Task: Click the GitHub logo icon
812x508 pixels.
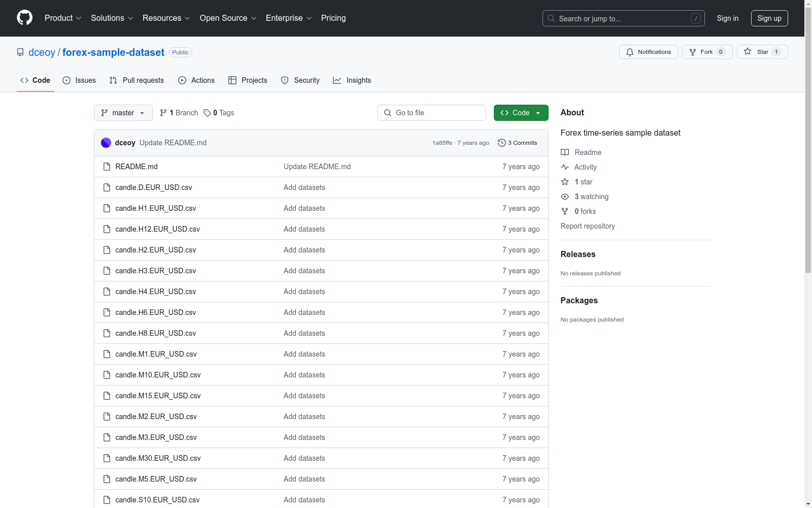Action: (x=24, y=18)
